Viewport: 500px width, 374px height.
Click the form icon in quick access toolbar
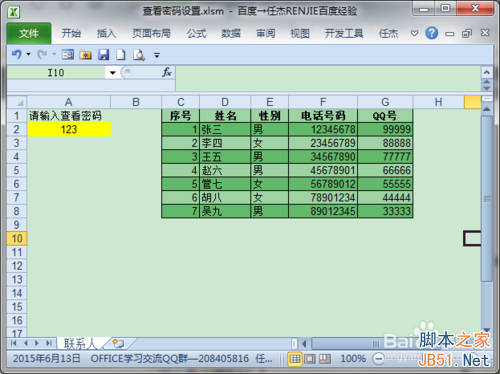(x=68, y=54)
